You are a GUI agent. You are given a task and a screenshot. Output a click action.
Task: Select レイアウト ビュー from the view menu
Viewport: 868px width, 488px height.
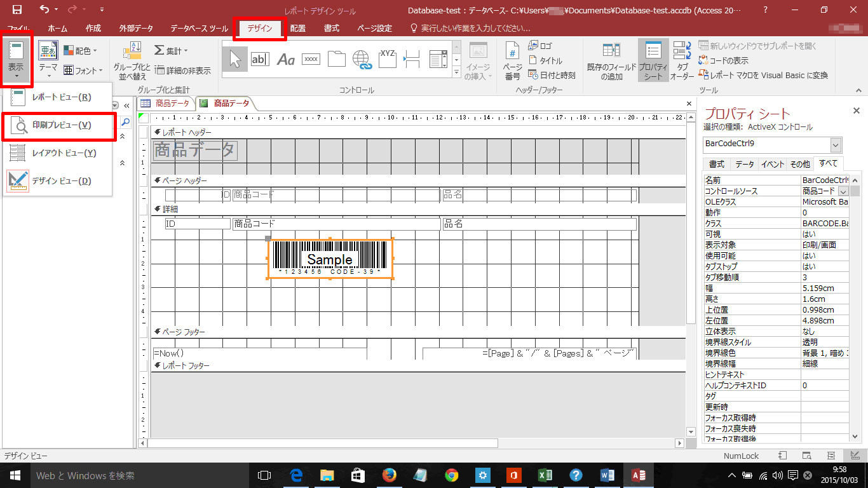tap(58, 153)
